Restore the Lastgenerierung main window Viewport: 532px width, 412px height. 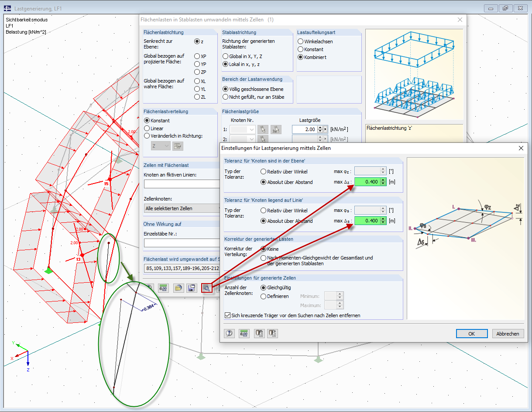tap(505, 8)
